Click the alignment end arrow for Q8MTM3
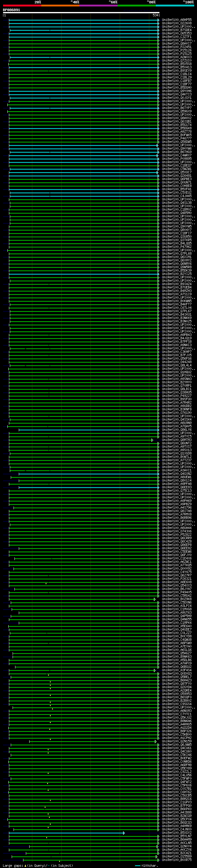Image resolution: width=197 pixels, height=868 pixels. point(152,440)
